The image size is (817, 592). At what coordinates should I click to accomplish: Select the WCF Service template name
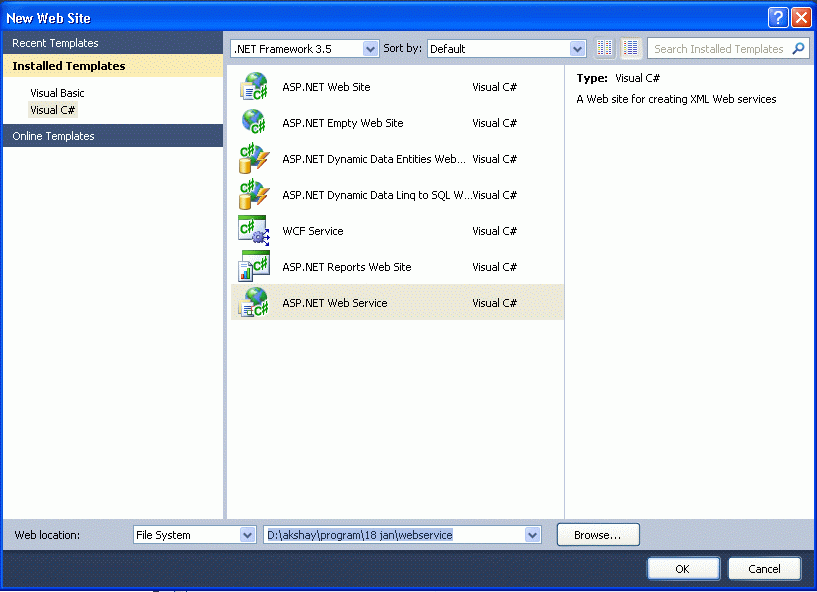(x=313, y=231)
